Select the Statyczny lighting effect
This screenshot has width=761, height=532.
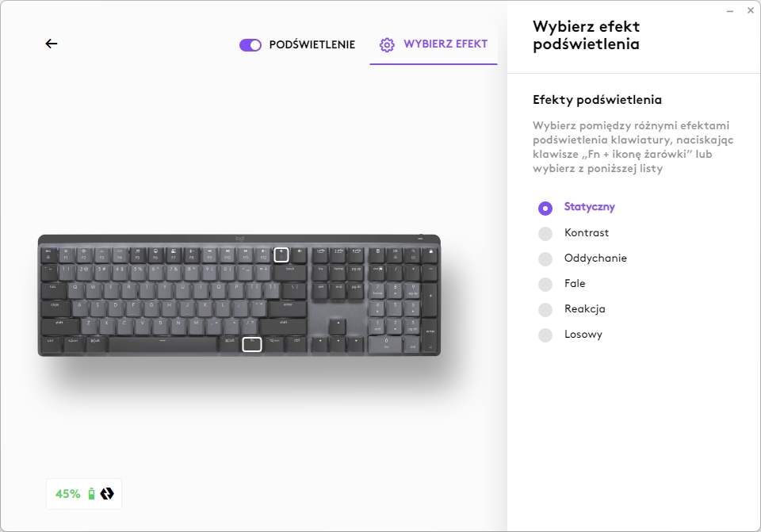pyautogui.click(x=545, y=208)
